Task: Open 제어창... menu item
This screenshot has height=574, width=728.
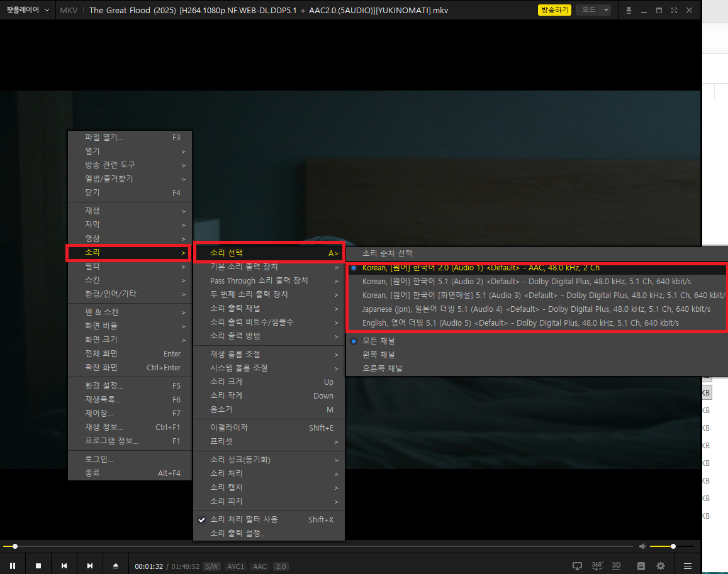Action: click(x=130, y=414)
